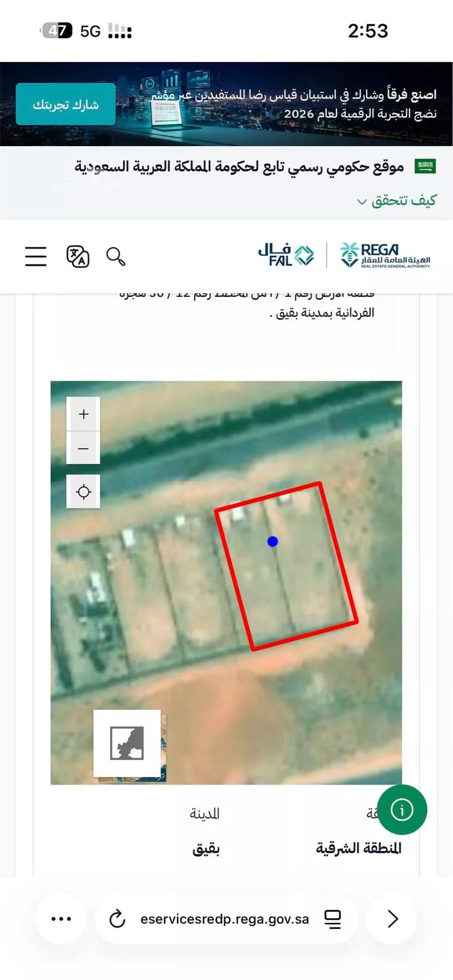This screenshot has height=980, width=453.
Task: Tap the Saudi flag icon
Action: (x=425, y=167)
